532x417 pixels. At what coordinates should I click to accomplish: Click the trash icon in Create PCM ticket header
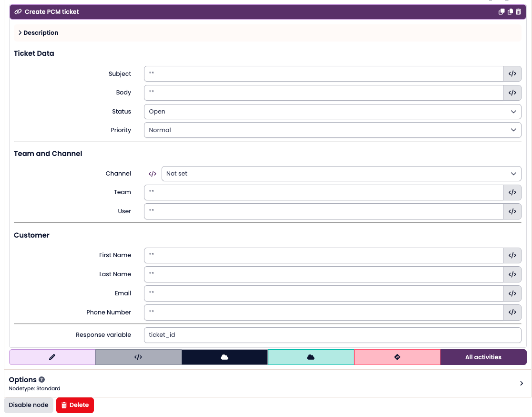pyautogui.click(x=519, y=12)
